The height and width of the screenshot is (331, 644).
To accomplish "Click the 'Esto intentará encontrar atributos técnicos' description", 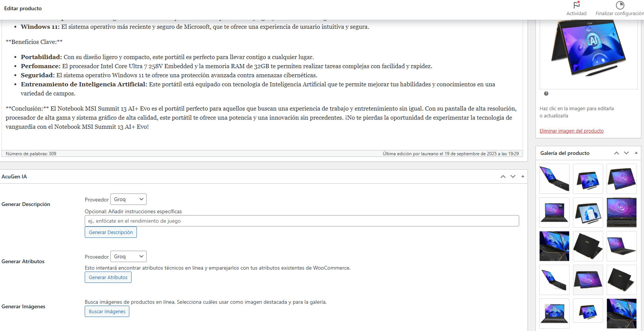I will [x=217, y=268].
